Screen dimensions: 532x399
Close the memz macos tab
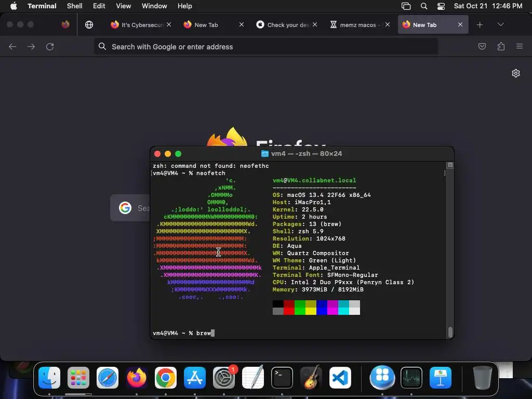point(388,24)
